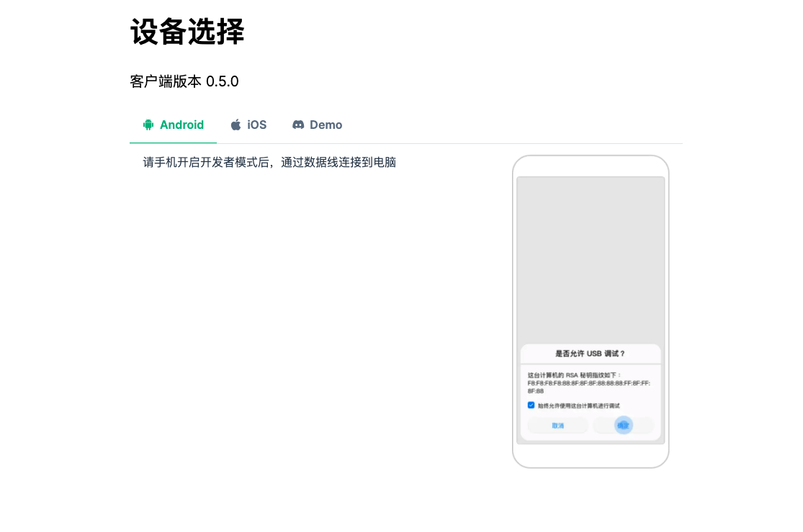Click the developer mode instruction text
This screenshot has height=532, width=803.
coord(269,162)
